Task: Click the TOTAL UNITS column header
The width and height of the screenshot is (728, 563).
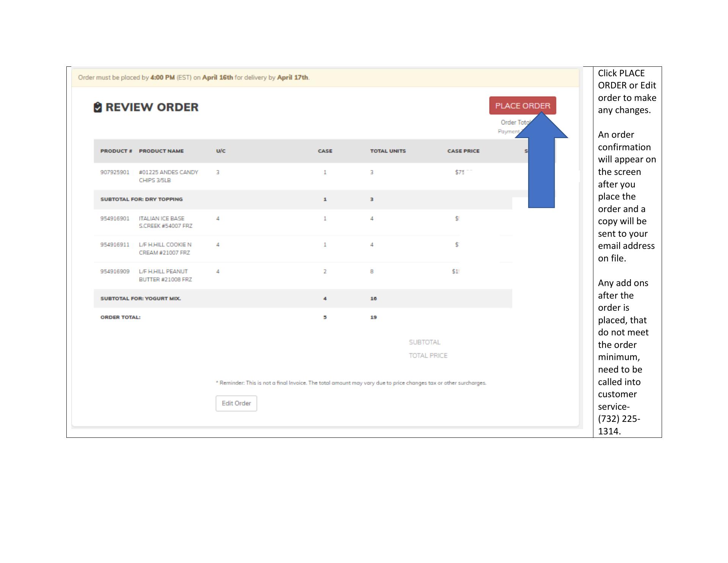Action: tap(388, 151)
